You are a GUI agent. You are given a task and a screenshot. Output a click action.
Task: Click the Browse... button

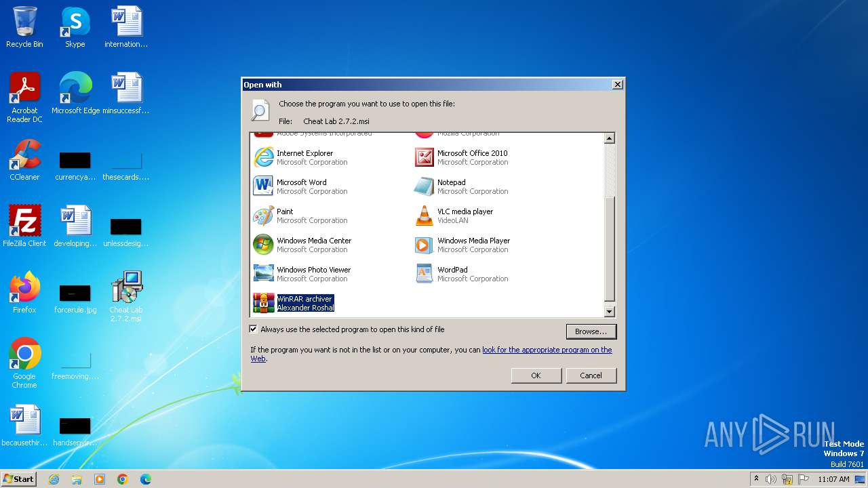[x=591, y=331]
